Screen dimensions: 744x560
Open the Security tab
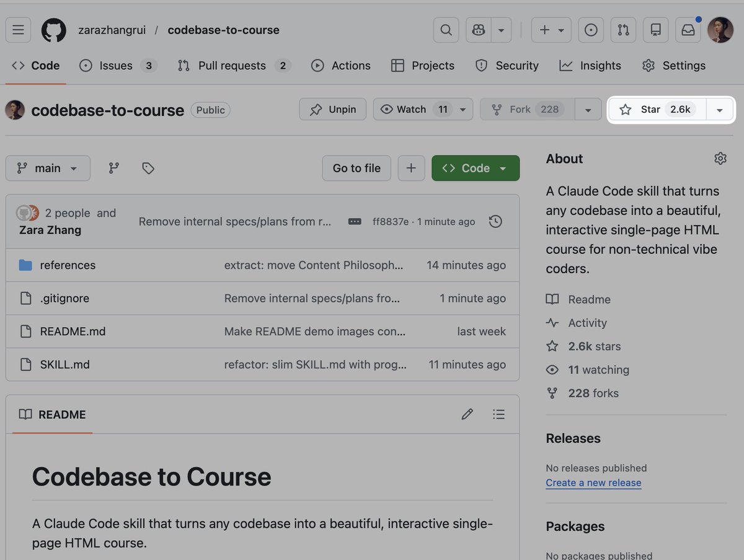tap(507, 66)
